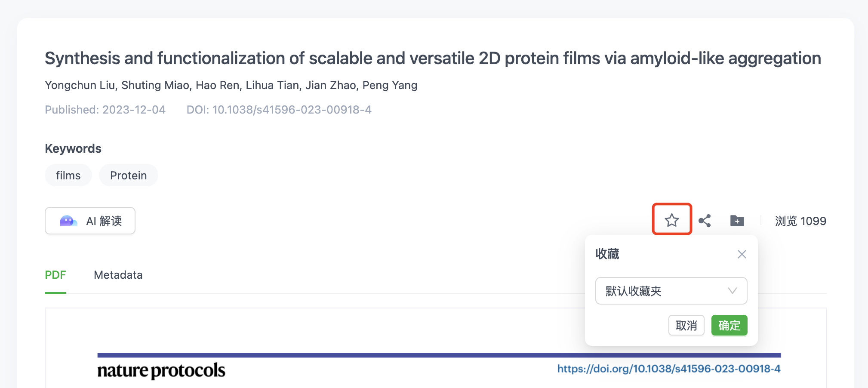Open the doi.org link in PDF header
Image resolution: width=868 pixels, height=388 pixels.
tap(668, 369)
